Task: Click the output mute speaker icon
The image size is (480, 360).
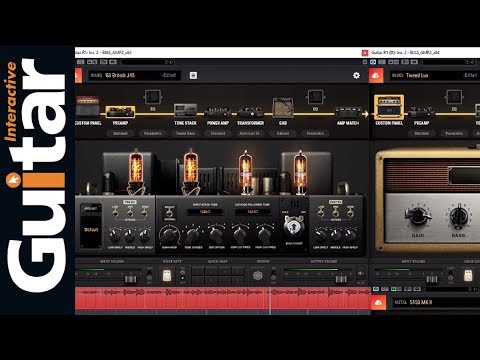Action: [360, 274]
